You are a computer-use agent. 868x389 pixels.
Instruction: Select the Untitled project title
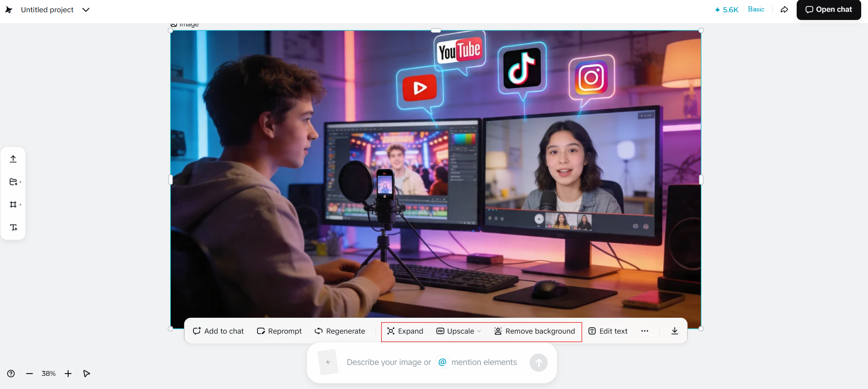(47, 10)
